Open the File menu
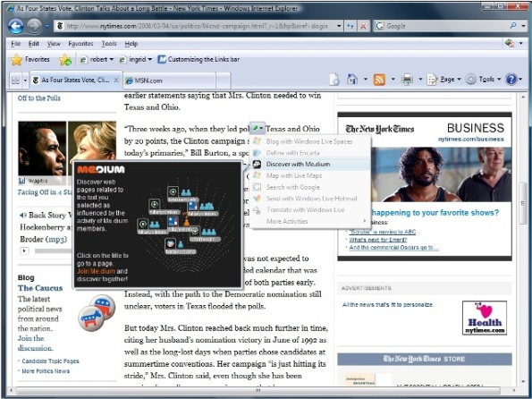 (15, 44)
